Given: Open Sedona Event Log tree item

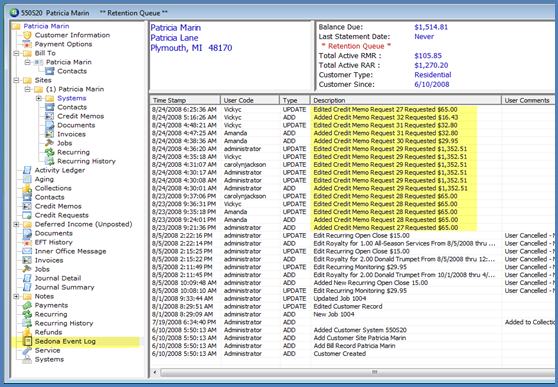Looking at the screenshot, I should coord(65,341).
